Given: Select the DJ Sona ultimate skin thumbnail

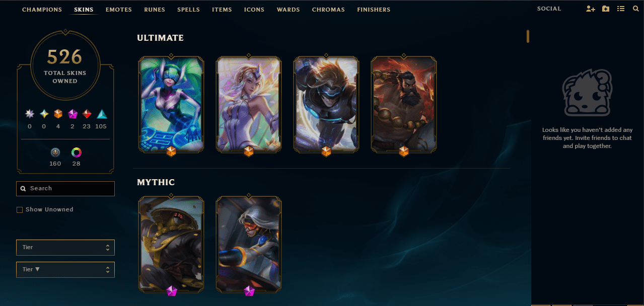Looking at the screenshot, I should [171, 104].
